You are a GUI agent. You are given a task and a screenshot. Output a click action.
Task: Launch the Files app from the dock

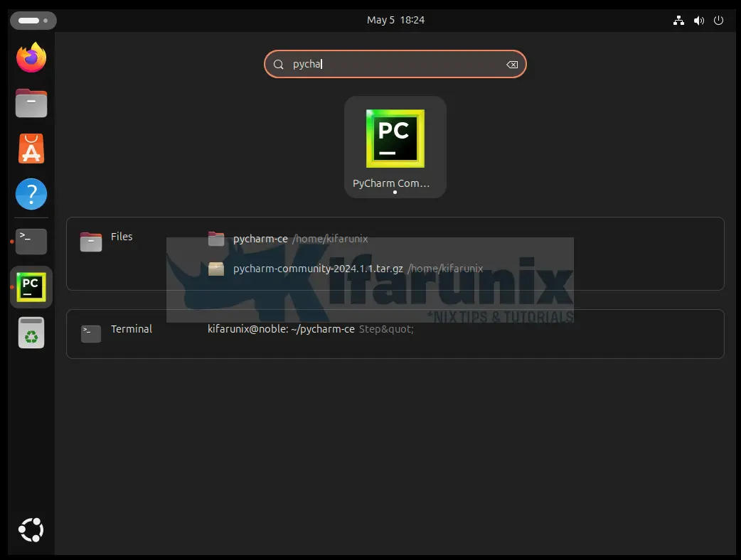[x=31, y=103]
